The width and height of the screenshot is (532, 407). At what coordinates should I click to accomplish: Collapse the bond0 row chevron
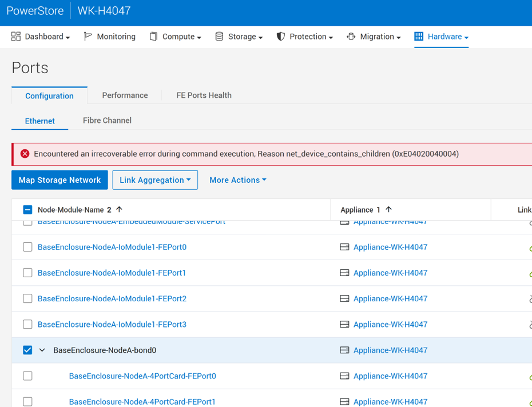coord(42,350)
